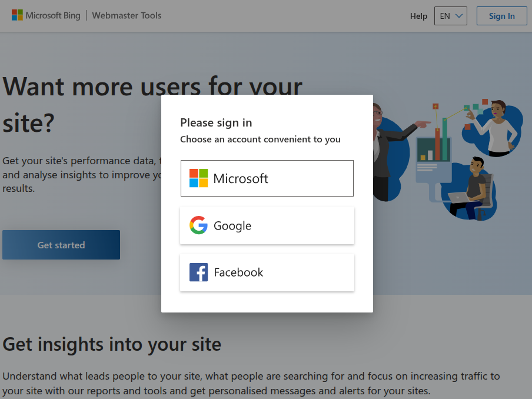Choose the Google text label to sign in
The height and width of the screenshot is (399, 532).
coord(232,225)
